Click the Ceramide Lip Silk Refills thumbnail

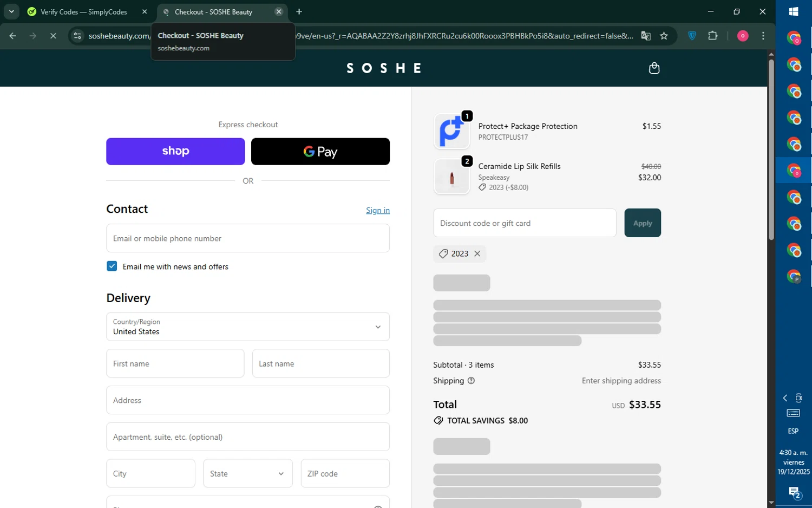[452, 177]
